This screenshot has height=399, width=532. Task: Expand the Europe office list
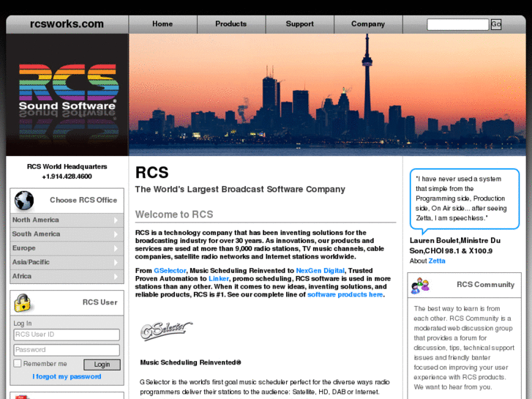67,248
